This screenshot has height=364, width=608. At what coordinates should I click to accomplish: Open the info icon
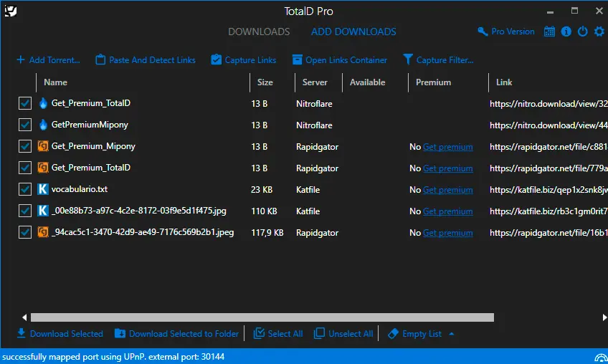pyautogui.click(x=566, y=32)
